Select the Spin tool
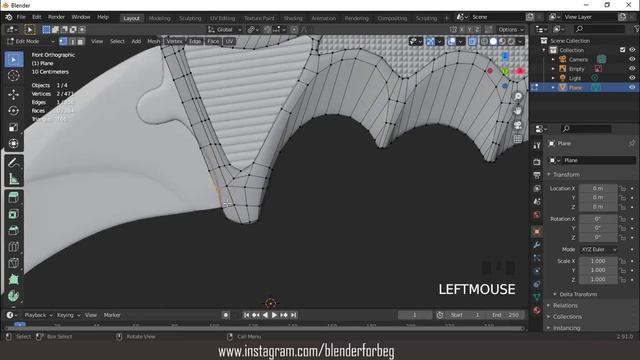This screenshot has height=360, width=640. click(13, 296)
